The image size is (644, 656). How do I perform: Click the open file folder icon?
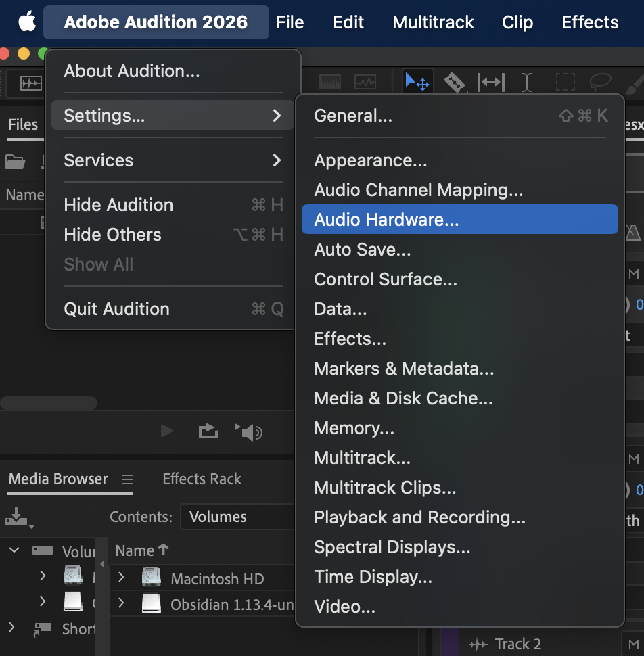coord(15,162)
